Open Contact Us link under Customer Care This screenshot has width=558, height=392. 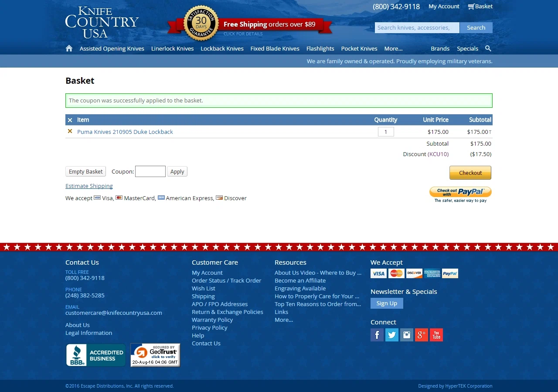coord(206,343)
